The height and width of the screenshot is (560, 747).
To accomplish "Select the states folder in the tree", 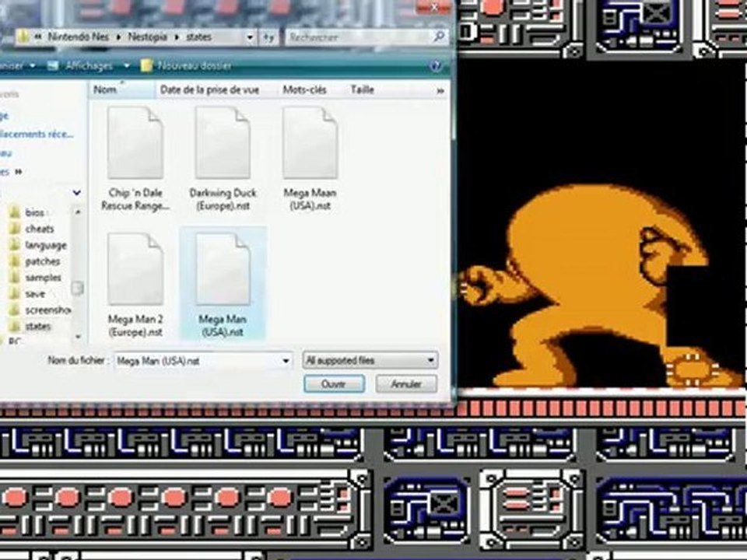I will pyautogui.click(x=38, y=326).
